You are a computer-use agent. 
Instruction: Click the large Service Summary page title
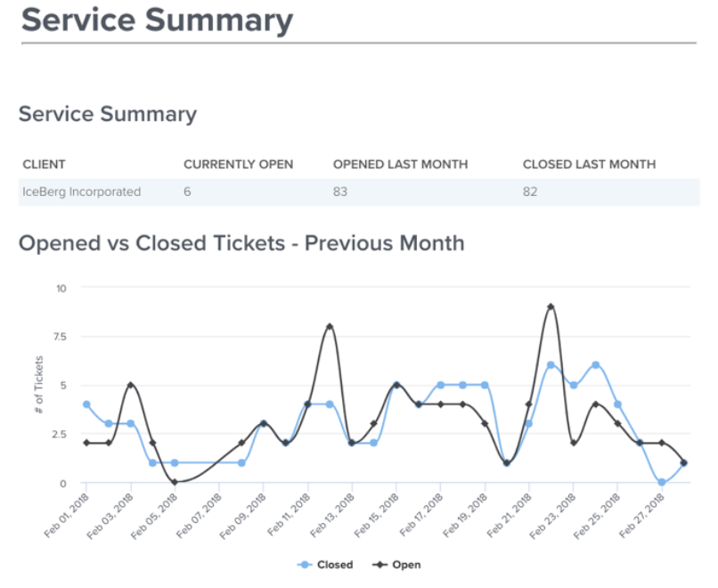157,20
